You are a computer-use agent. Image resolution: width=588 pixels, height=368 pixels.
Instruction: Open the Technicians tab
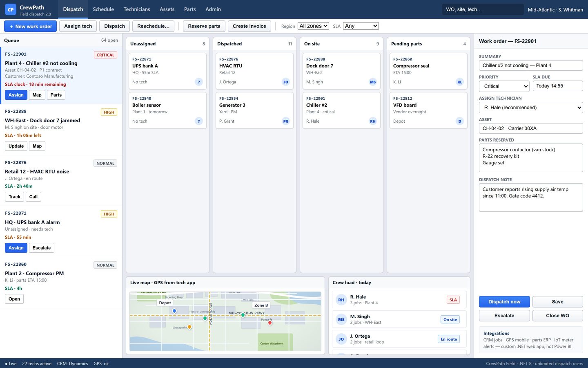[x=137, y=9]
